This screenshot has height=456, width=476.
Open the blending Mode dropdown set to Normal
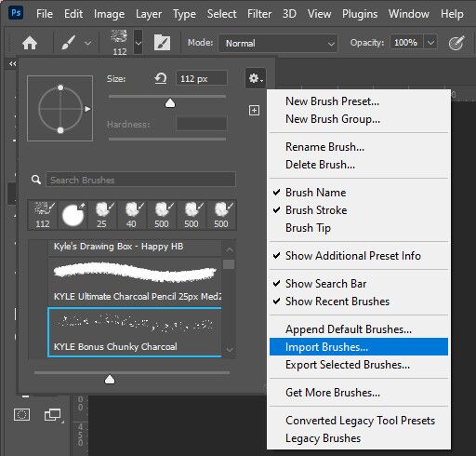278,43
